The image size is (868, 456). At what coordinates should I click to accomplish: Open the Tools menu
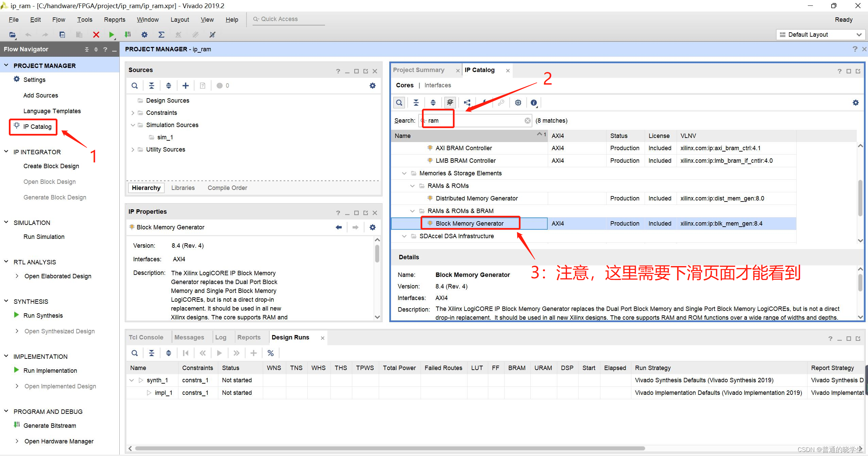[84, 20]
